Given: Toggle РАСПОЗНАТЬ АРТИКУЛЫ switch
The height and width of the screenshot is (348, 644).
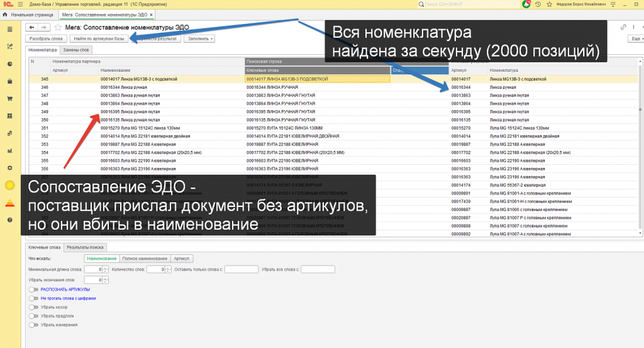Looking at the screenshot, I should tap(33, 289).
